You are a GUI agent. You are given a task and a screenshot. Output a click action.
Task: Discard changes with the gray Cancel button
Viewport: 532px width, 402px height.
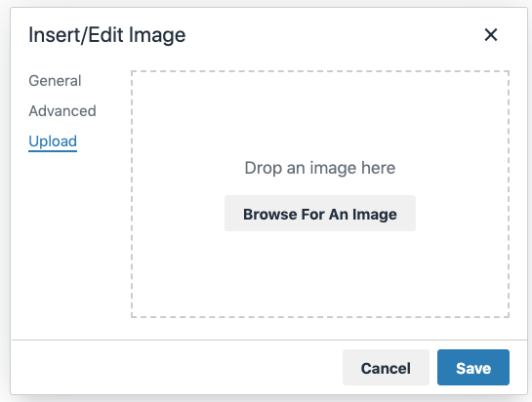pyautogui.click(x=386, y=368)
